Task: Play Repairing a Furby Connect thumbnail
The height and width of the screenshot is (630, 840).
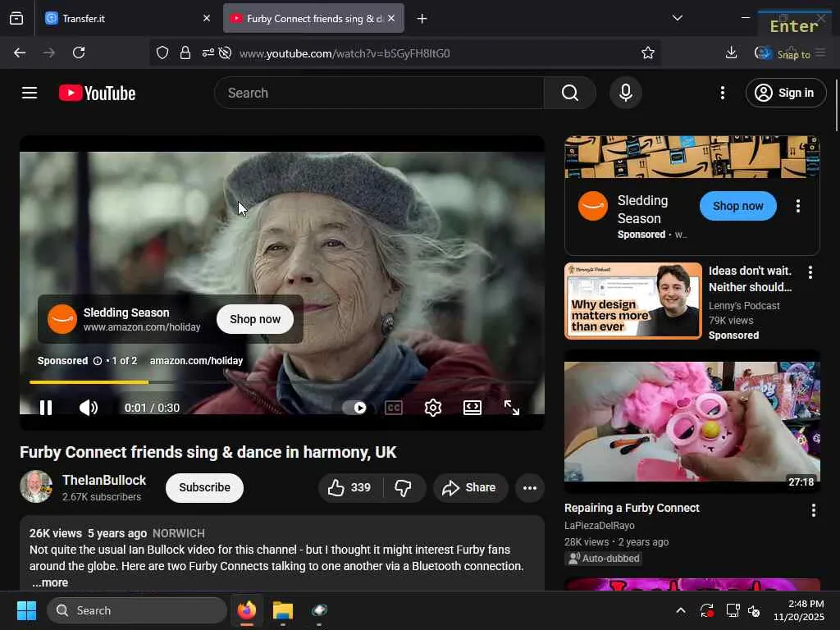Action: tap(692, 422)
